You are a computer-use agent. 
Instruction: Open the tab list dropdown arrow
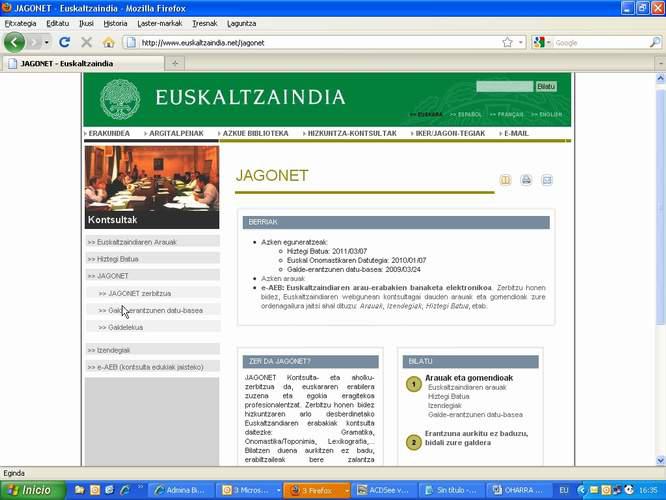pos(661,63)
